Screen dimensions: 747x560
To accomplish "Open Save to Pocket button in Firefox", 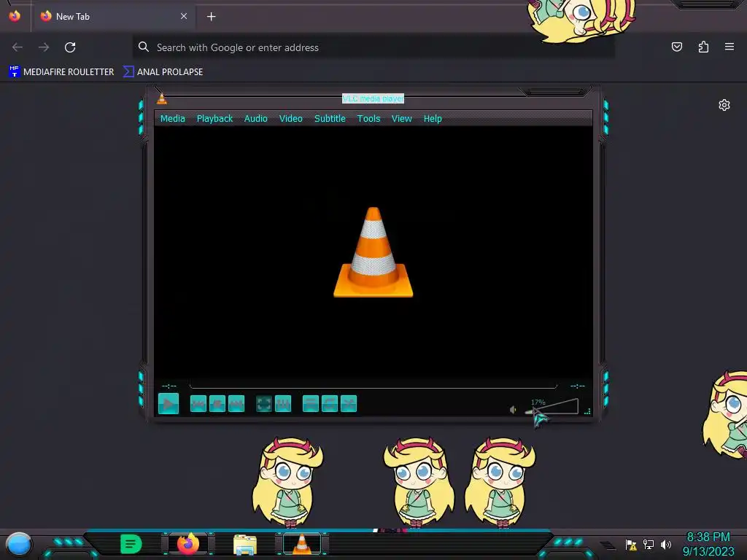I will pyautogui.click(x=677, y=47).
